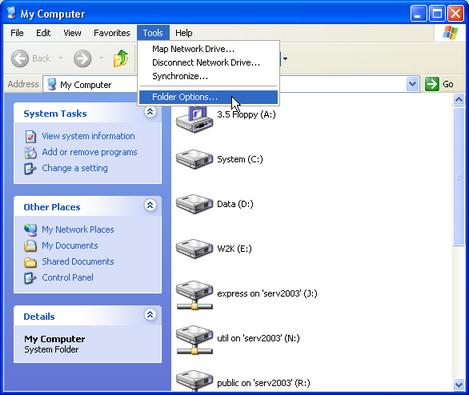Minimize the My Computer window

(x=418, y=14)
